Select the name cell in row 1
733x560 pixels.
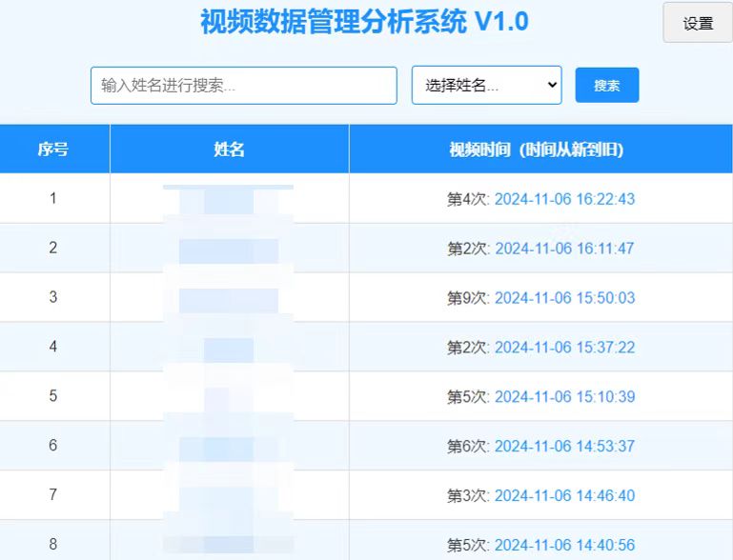click(229, 200)
